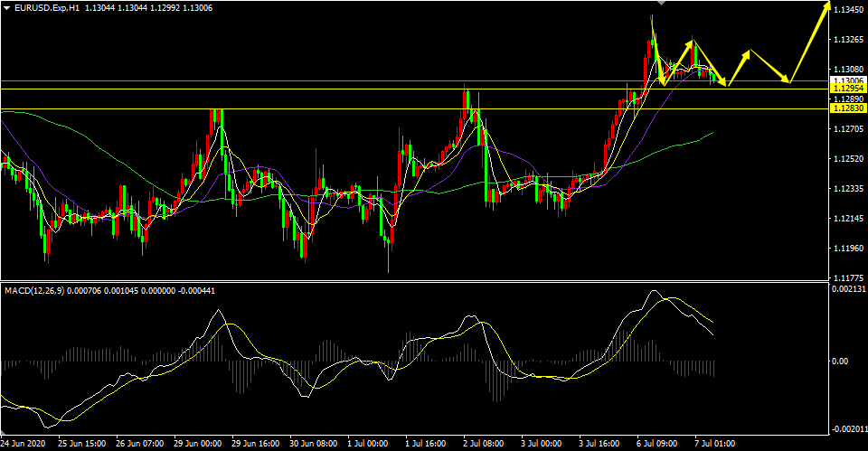
Task: Select the lower yellow horizontal line at 1.12830
Action: (415, 108)
